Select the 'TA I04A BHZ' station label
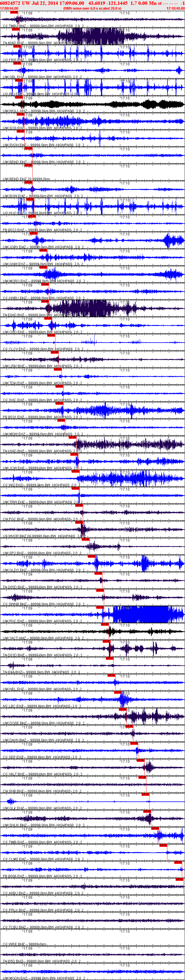Viewport: 185px width, 980px height. point(13,672)
